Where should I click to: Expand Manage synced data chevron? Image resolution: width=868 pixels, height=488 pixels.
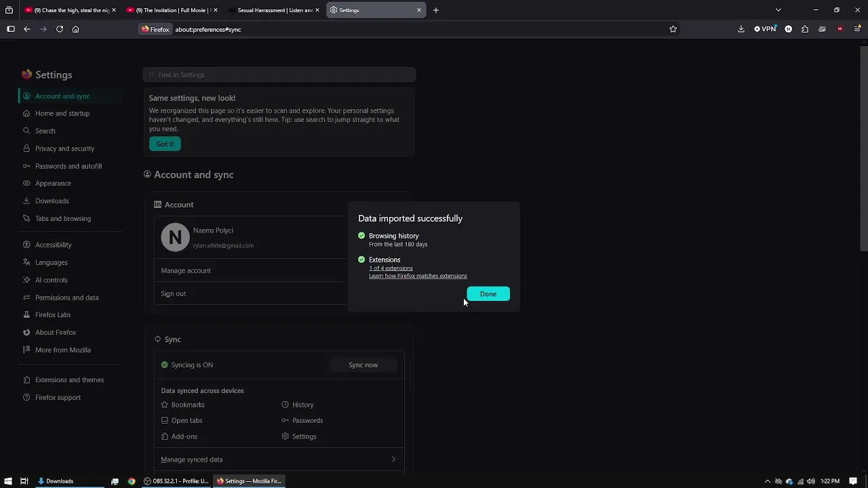coord(393,460)
